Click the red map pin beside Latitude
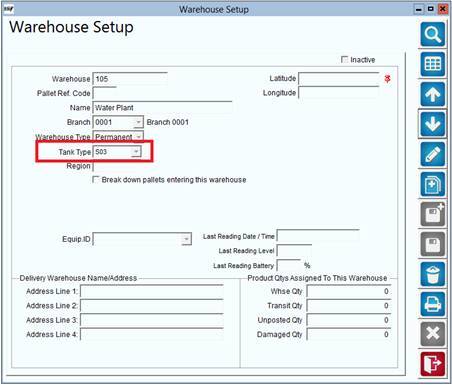This screenshot has width=452, height=385. (387, 79)
